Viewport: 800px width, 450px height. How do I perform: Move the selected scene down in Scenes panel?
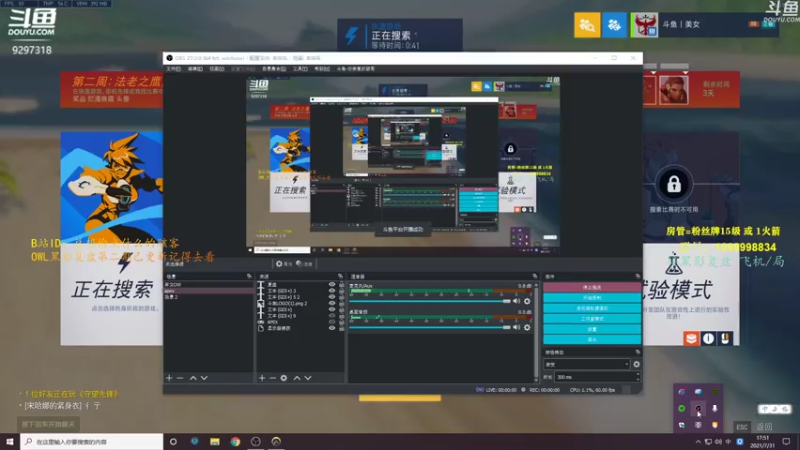204,378
